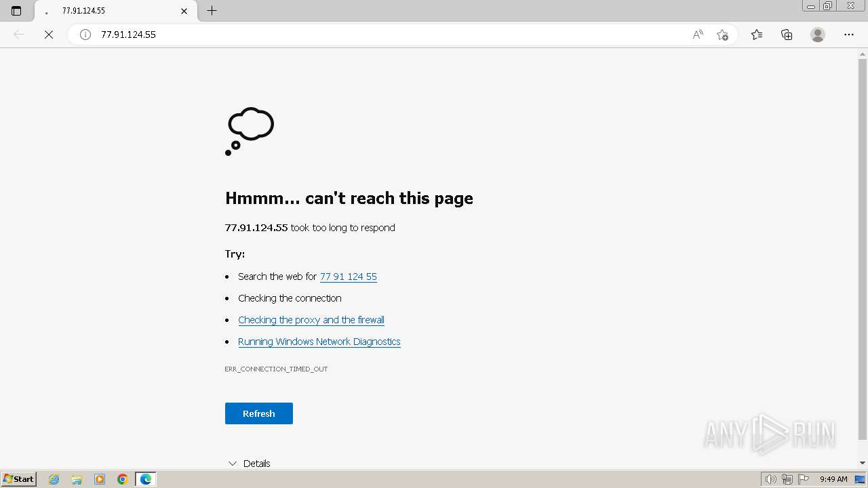Screen dimensions: 868x488
Task: Click the ERR_CONNECTION_TIMED_OUT error code text
Action: click(276, 369)
